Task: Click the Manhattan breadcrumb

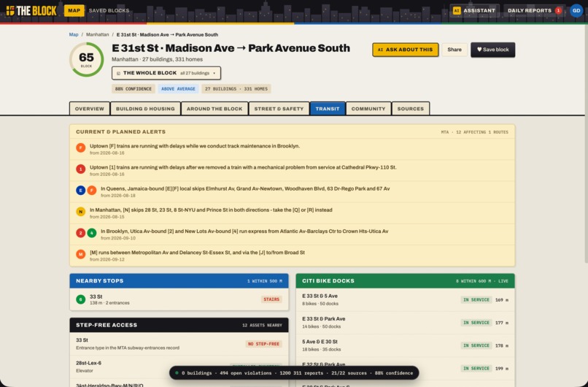Action: 98,34
